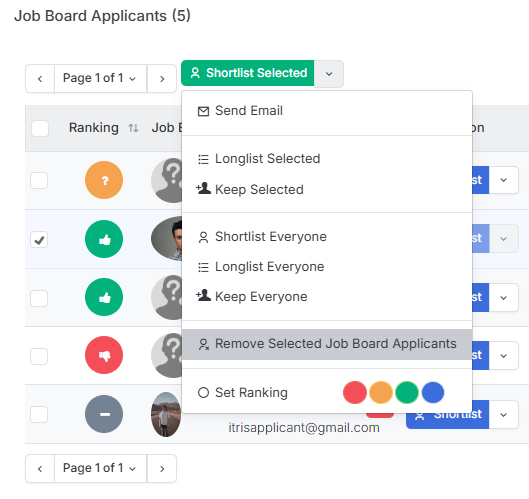Tick the select-all checkbox in table header

pyautogui.click(x=40, y=128)
